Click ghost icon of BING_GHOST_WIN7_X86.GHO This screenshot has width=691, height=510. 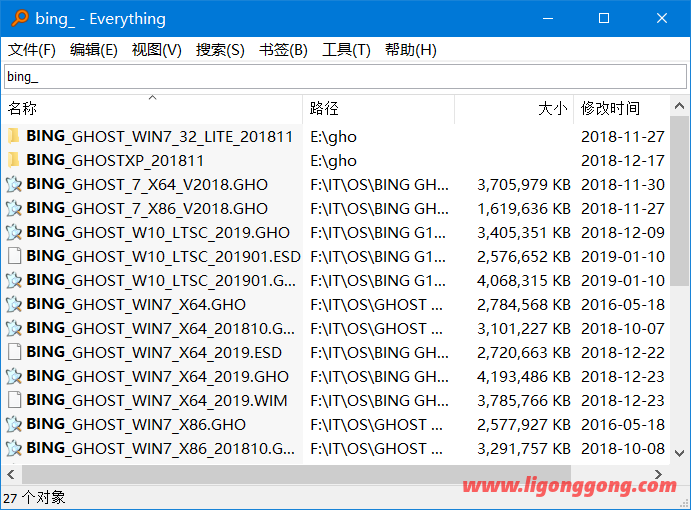[x=14, y=424]
